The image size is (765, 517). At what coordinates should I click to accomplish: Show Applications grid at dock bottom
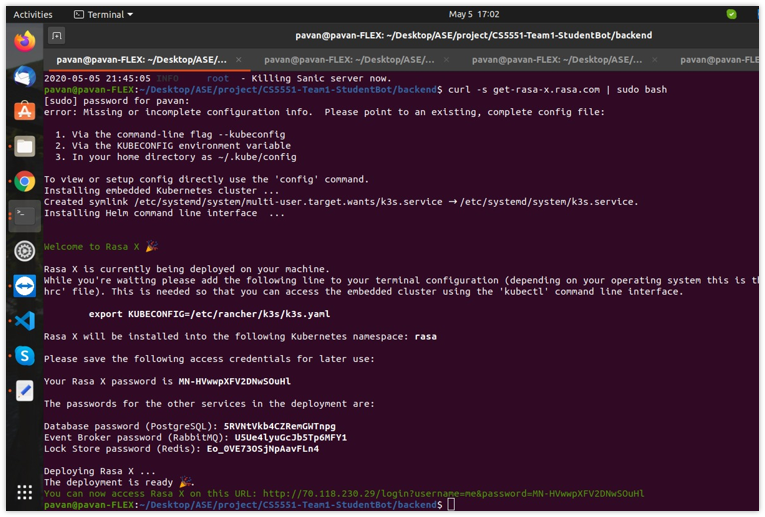(x=24, y=492)
